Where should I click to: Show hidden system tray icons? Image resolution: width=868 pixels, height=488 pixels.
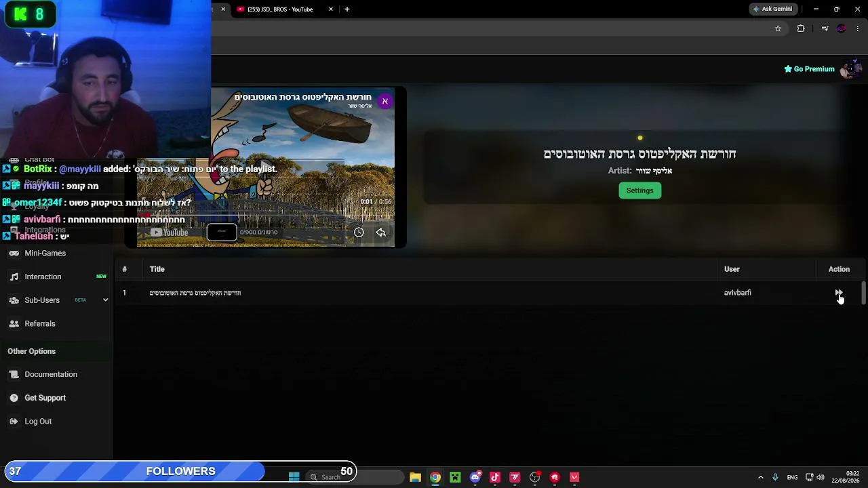(x=760, y=477)
